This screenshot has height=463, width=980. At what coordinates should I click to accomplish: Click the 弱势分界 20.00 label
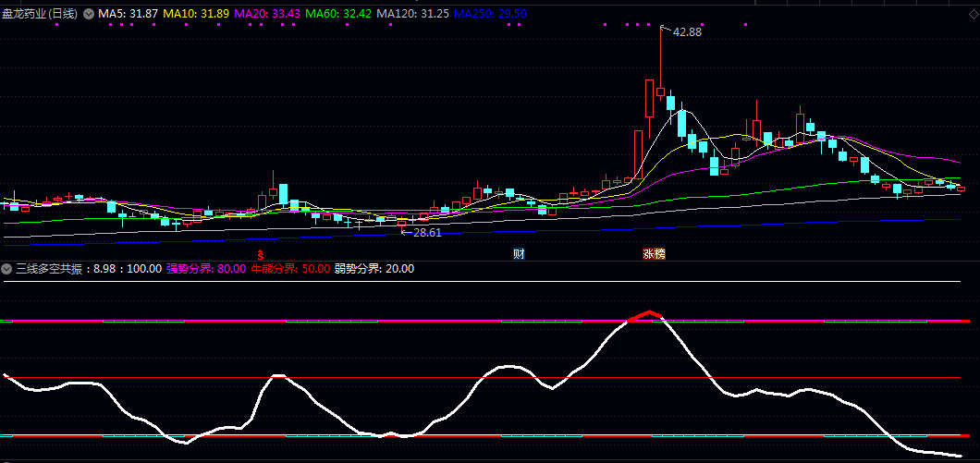tap(374, 269)
